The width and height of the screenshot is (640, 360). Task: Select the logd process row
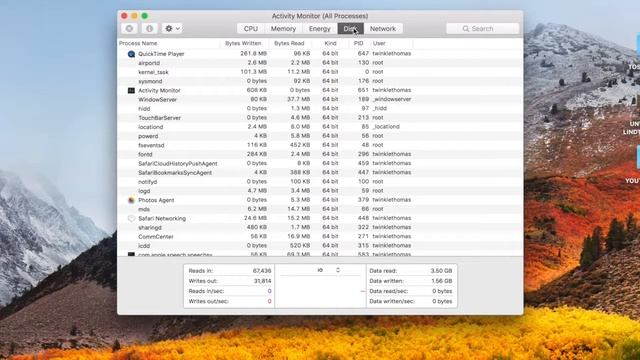(320, 191)
